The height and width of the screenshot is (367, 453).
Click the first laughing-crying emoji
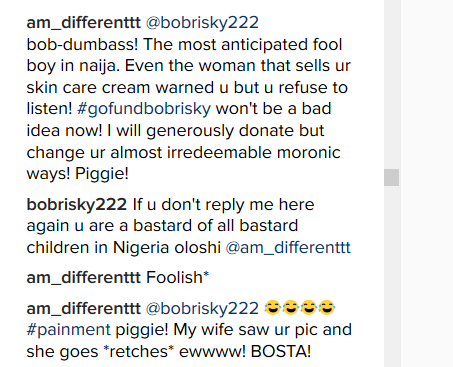point(273,308)
